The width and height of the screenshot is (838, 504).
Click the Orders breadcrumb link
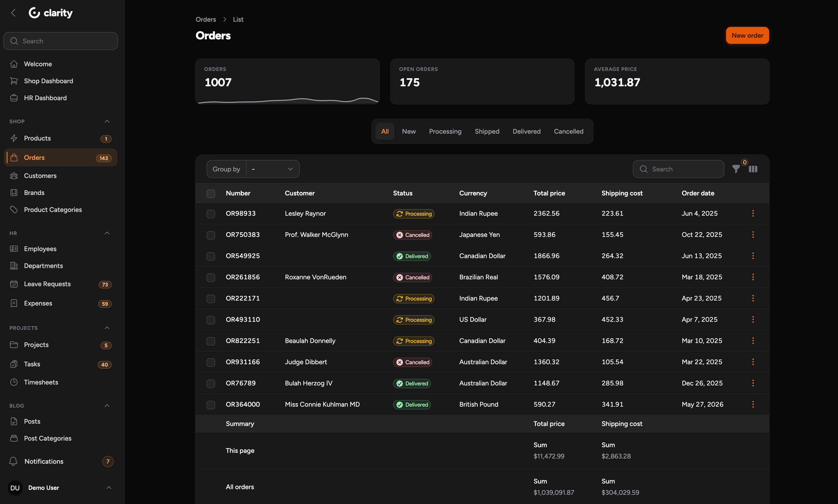tap(206, 19)
